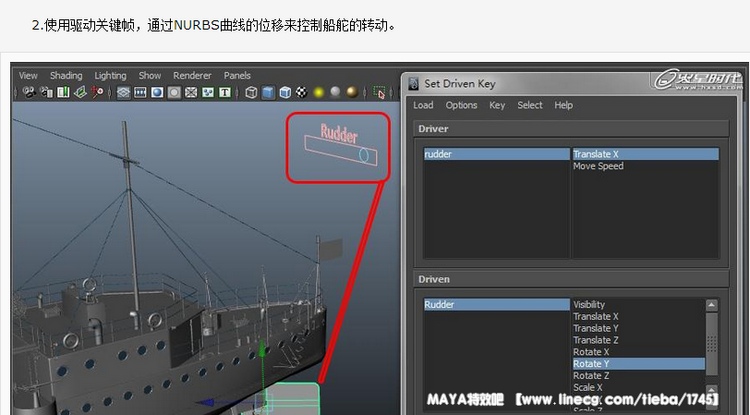Click the select camera icon in the viewport toolbar
The height and width of the screenshot is (415, 750).
pyautogui.click(x=28, y=93)
